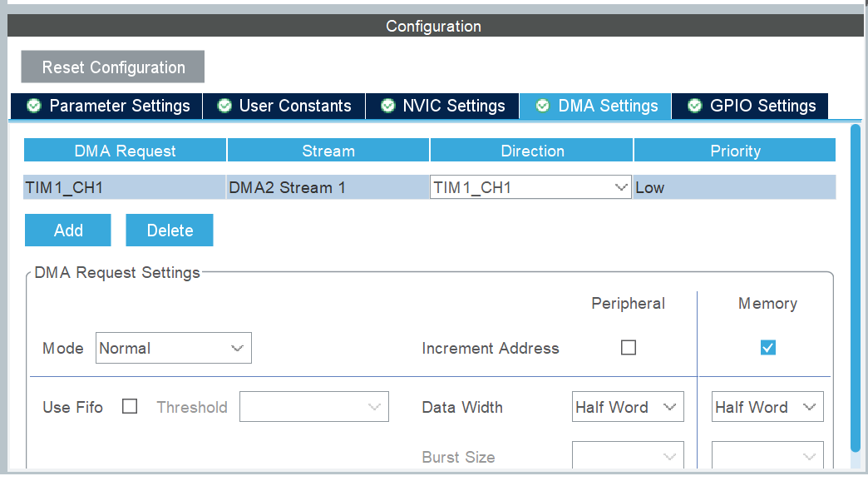Click Add to create a DMA request
Viewport: 868px width, 481px height.
(68, 231)
